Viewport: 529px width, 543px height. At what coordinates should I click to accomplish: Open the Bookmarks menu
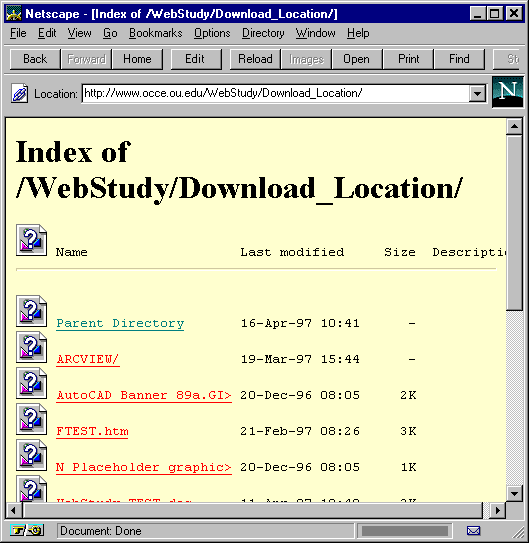(155, 33)
